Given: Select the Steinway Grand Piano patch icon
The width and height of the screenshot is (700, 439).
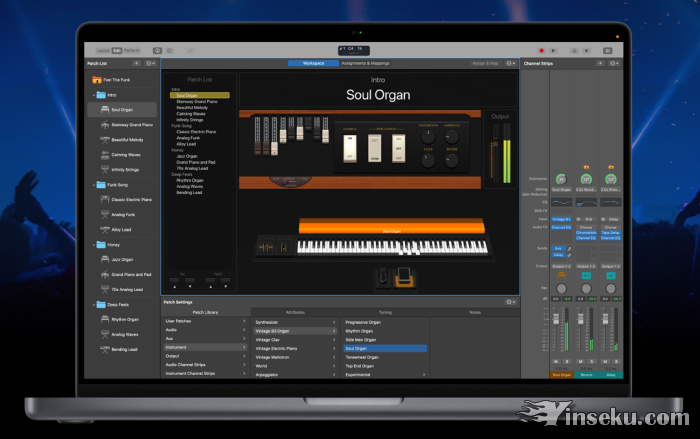Looking at the screenshot, I should [103, 124].
